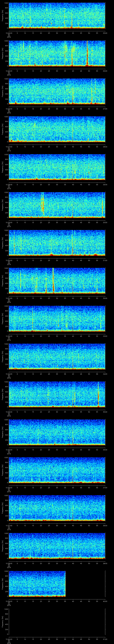Viewport: 114px width, 644px height.
Task: Open the spectrogram panel starting at 10:27:00
Action: click(x=57, y=129)
